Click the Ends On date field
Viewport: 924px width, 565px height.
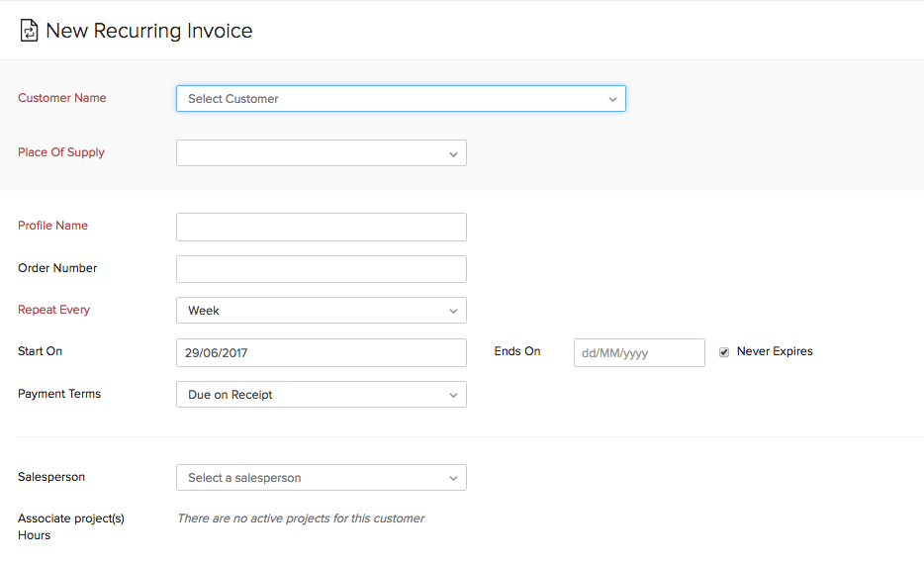[639, 353]
